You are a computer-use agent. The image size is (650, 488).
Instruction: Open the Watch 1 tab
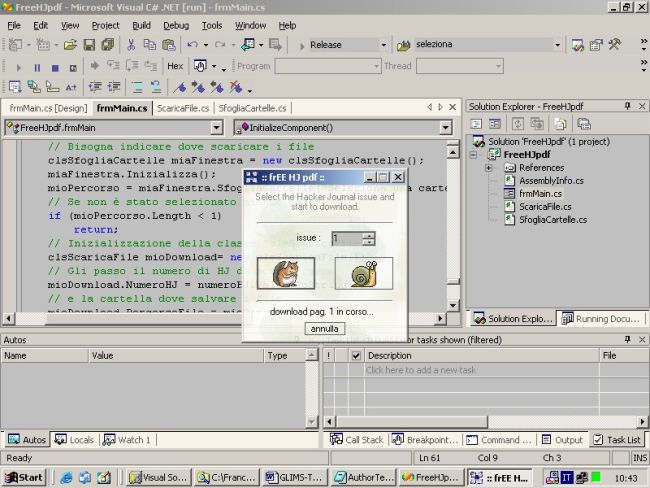tap(127, 440)
